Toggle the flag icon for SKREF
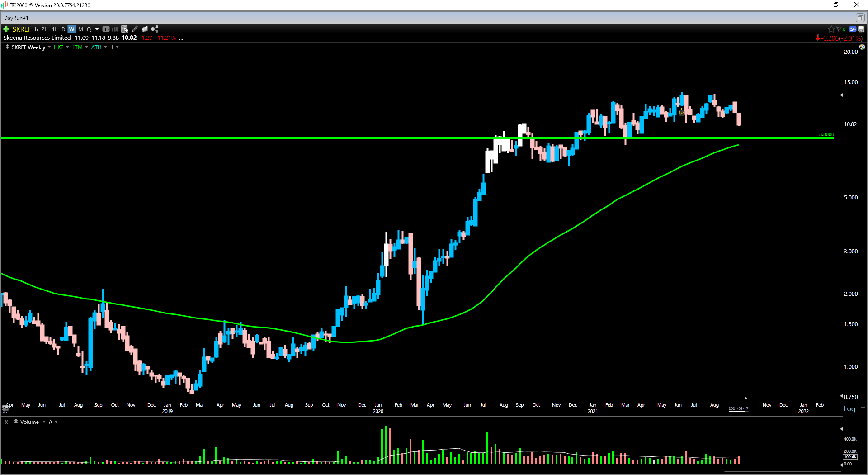The width and height of the screenshot is (868, 475). pos(838,29)
